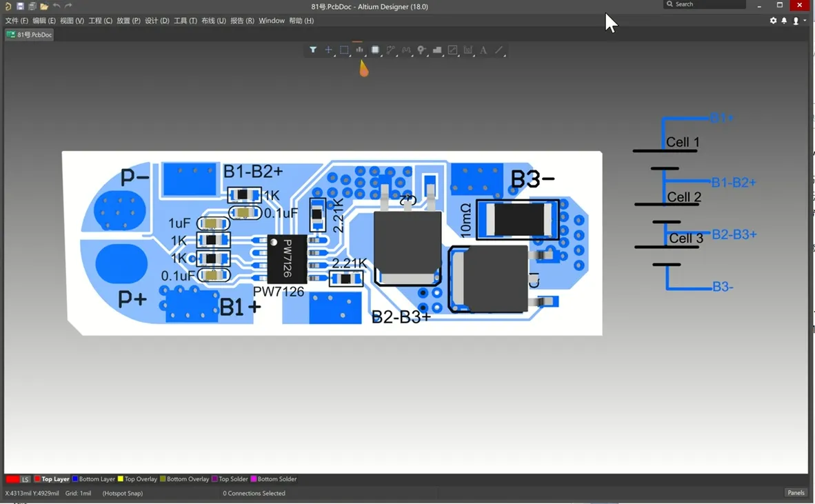Choose the place text string tool

[x=483, y=50]
